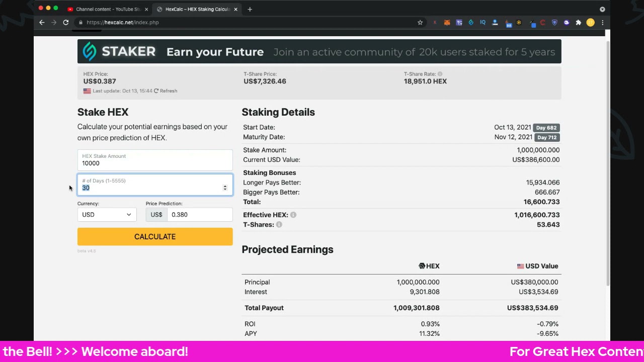Click the address bar URL
644x362 pixels.
pyautogui.click(x=122, y=22)
